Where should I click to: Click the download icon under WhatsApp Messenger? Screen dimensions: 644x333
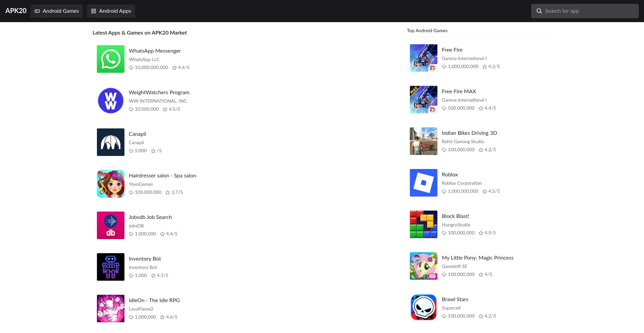pos(131,68)
